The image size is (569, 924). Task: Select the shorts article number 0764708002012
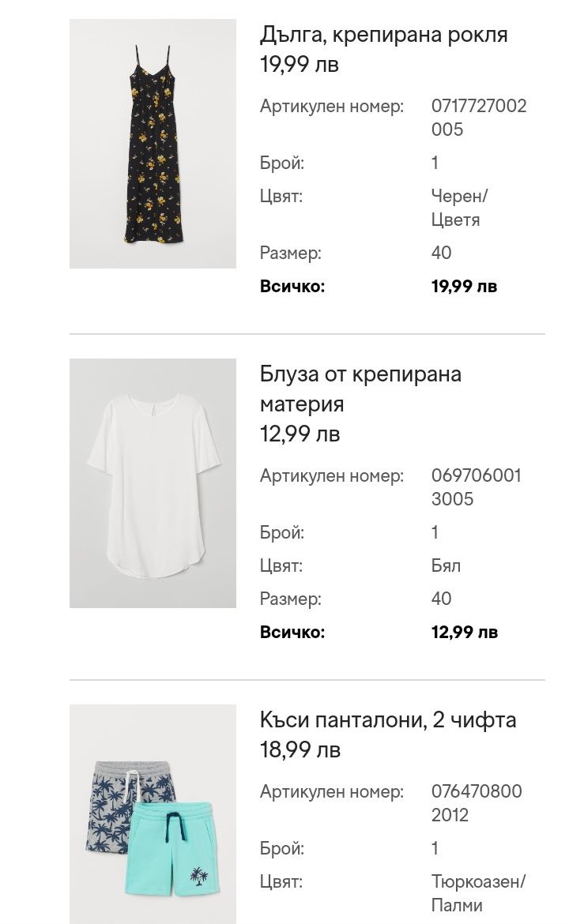[476, 803]
